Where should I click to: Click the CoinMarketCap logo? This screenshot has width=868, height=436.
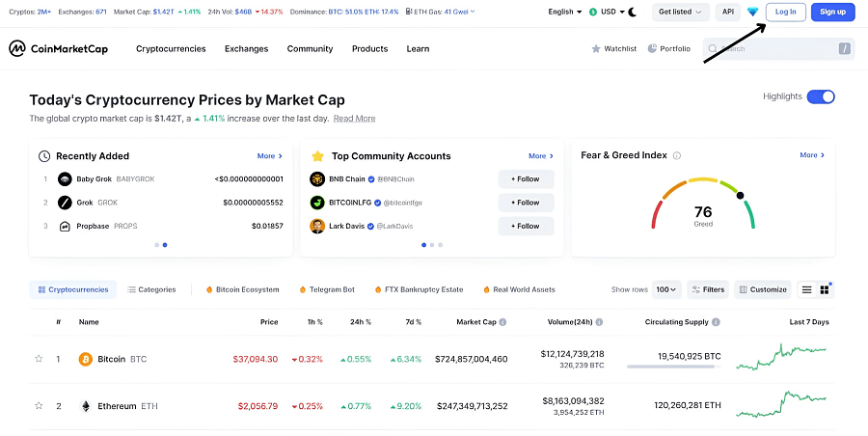pos(58,49)
